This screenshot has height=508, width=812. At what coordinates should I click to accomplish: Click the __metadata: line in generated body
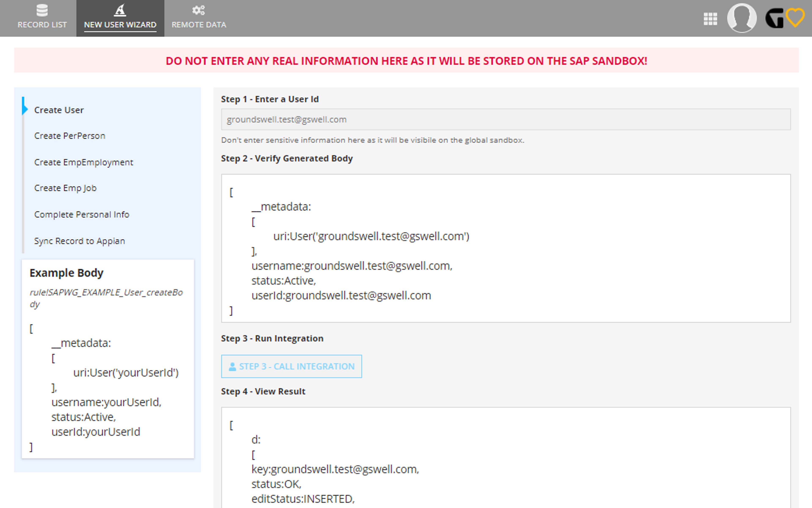[281, 207]
